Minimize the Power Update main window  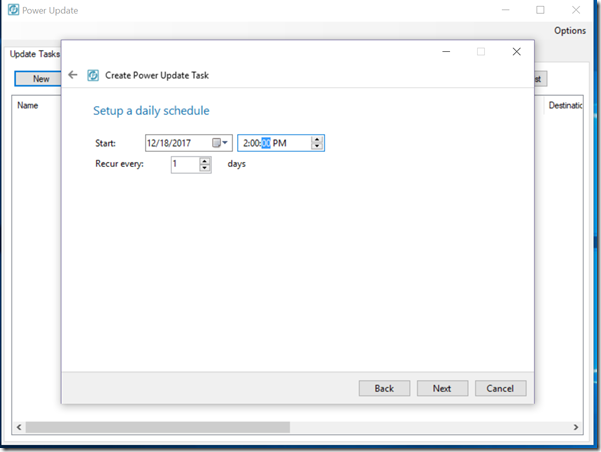coord(506,10)
